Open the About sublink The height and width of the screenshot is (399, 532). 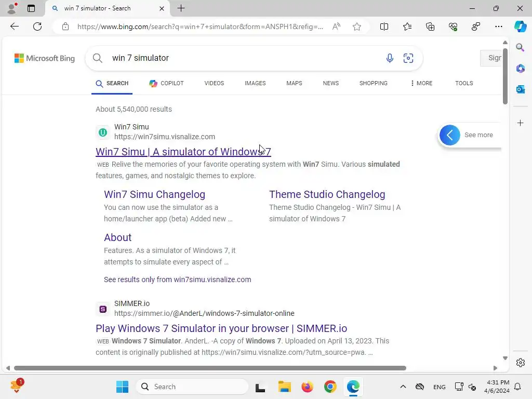coord(117,237)
